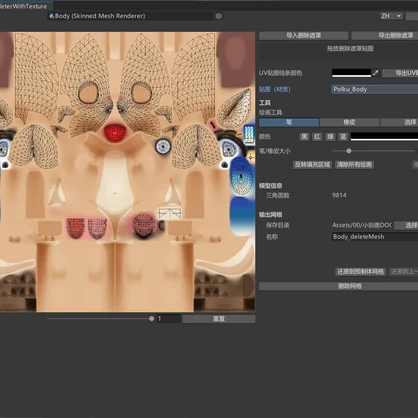The image size is (418, 418).
Task: Activate the 选择 selection drawing tool
Action: coord(399,122)
